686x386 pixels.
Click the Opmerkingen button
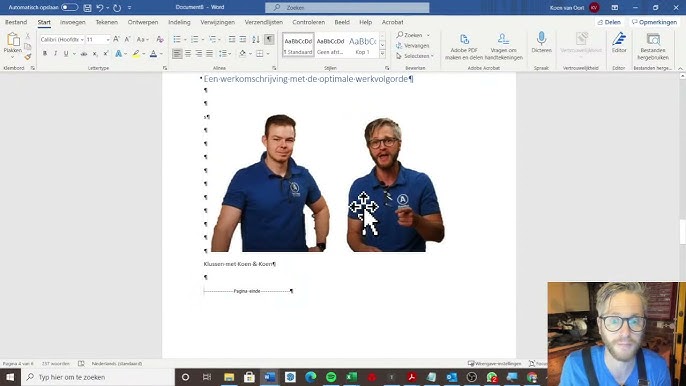pos(654,22)
